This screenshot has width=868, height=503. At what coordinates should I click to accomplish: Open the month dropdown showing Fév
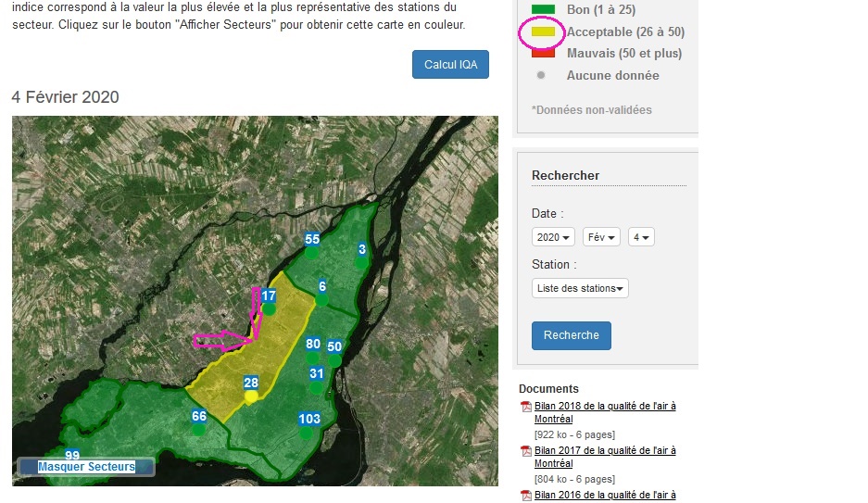(601, 237)
